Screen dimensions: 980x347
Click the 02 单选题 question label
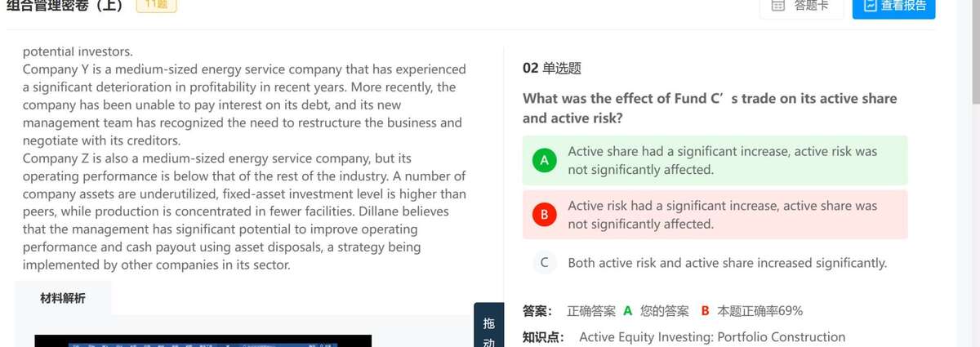pyautogui.click(x=552, y=68)
